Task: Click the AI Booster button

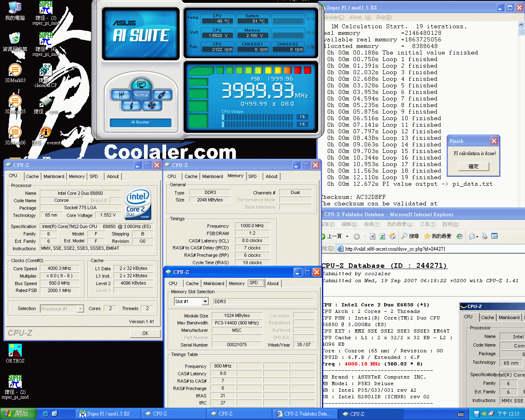Action: [140, 122]
